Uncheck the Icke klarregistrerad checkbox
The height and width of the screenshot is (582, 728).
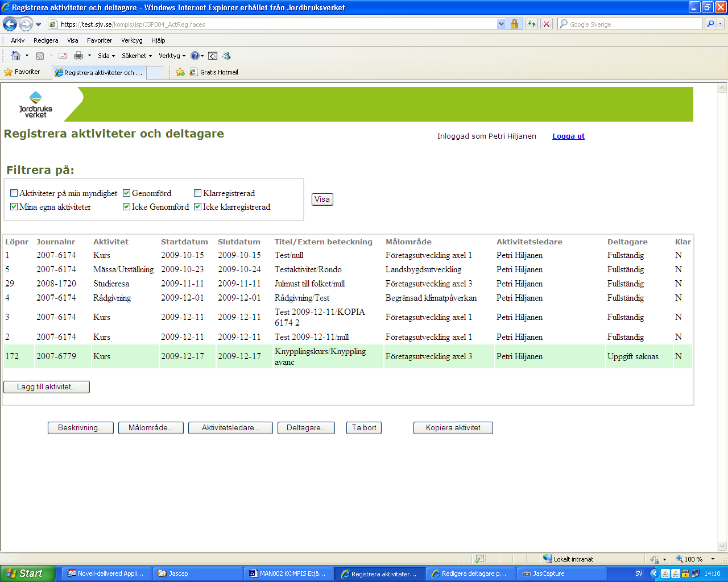[x=198, y=207]
